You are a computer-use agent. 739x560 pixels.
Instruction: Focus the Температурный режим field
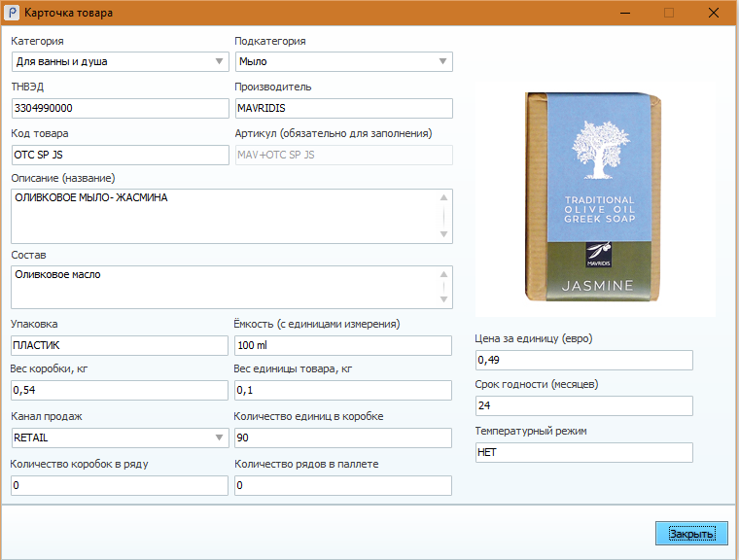(583, 453)
